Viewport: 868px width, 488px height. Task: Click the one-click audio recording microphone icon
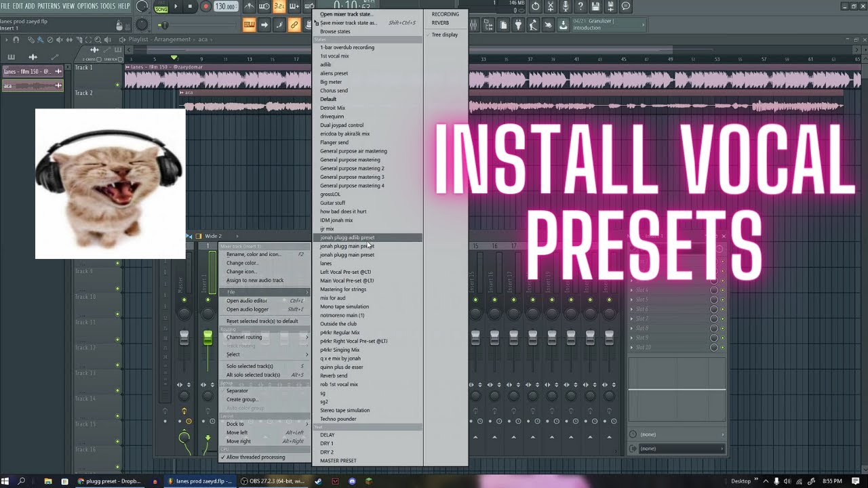tap(566, 7)
